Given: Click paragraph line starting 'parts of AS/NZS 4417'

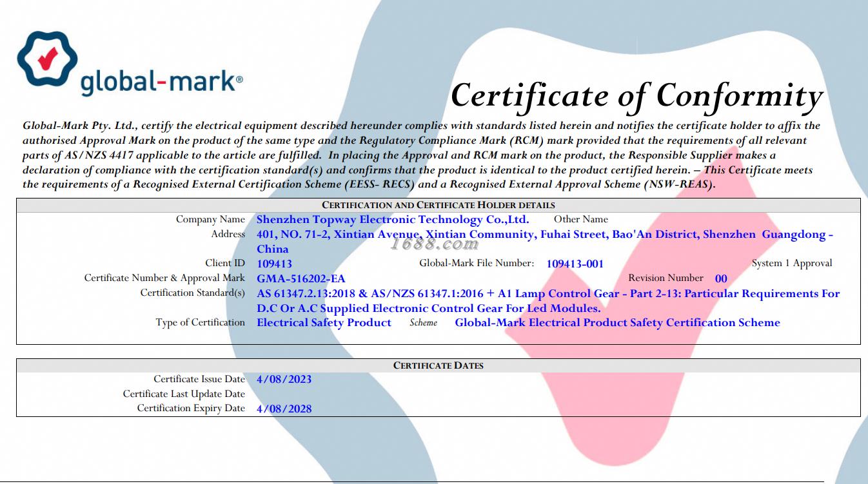Looking at the screenshot, I should pos(399,155).
